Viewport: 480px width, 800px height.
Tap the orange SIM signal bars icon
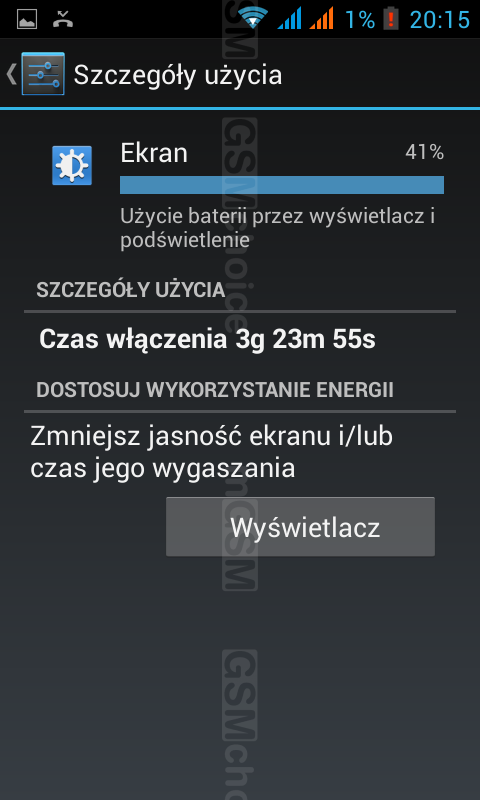pyautogui.click(x=321, y=18)
